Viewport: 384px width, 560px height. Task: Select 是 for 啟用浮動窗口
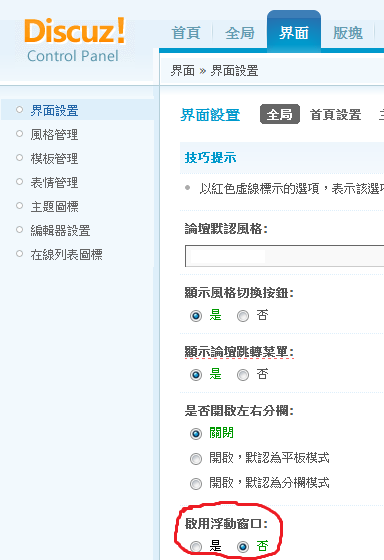coord(196,546)
